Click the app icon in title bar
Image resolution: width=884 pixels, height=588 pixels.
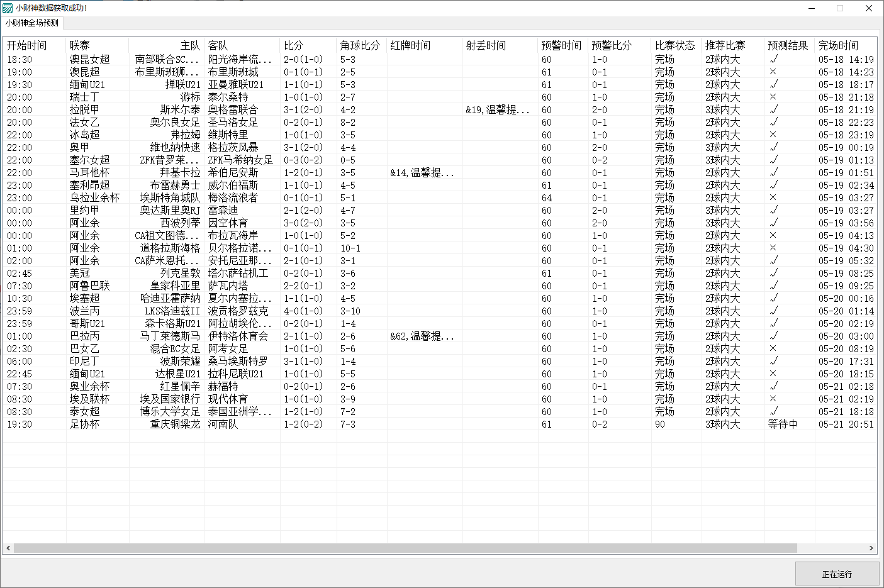point(8,8)
